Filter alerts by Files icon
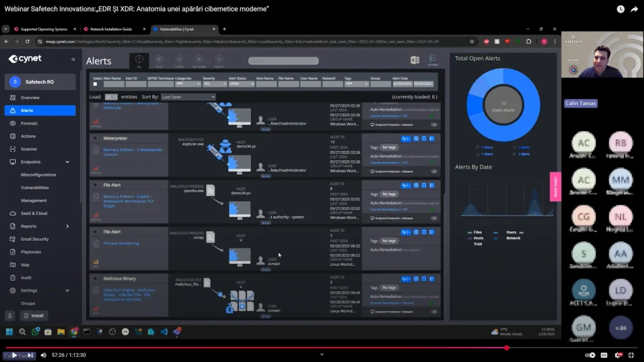 pos(159,61)
